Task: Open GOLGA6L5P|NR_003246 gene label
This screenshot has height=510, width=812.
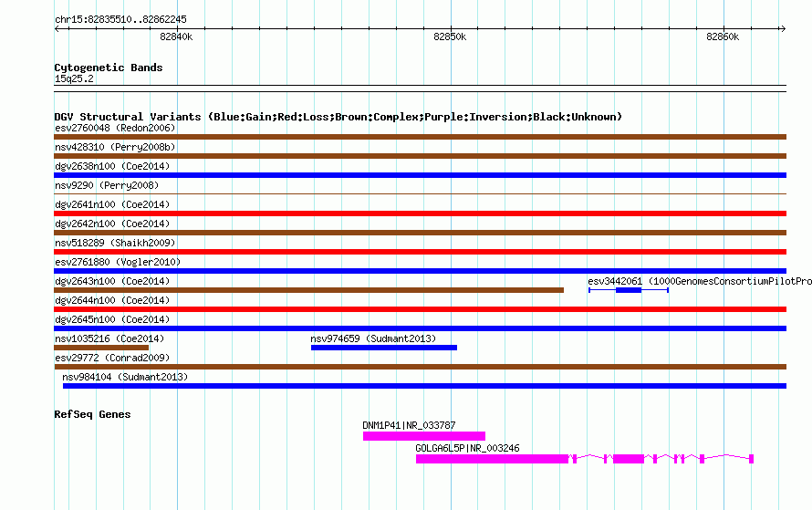Action: tap(467, 448)
